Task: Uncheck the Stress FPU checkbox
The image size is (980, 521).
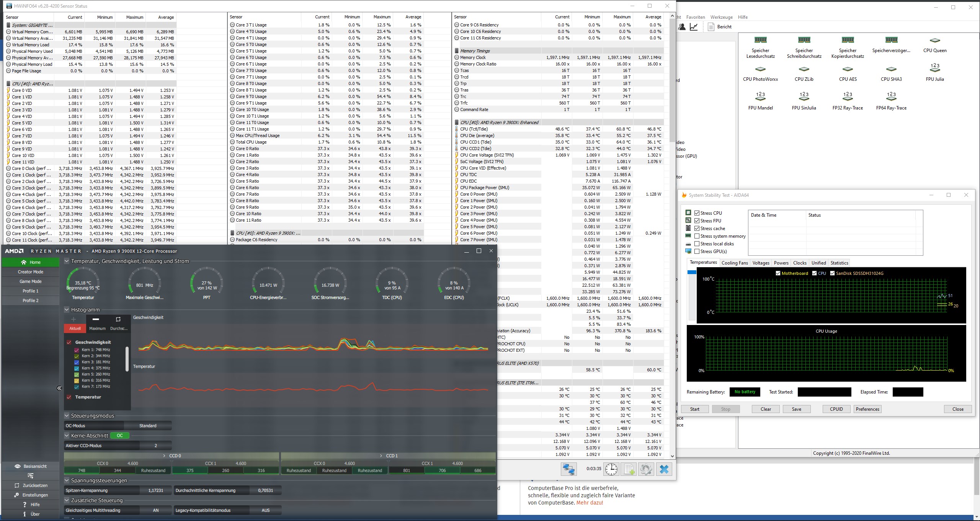Action: (697, 221)
